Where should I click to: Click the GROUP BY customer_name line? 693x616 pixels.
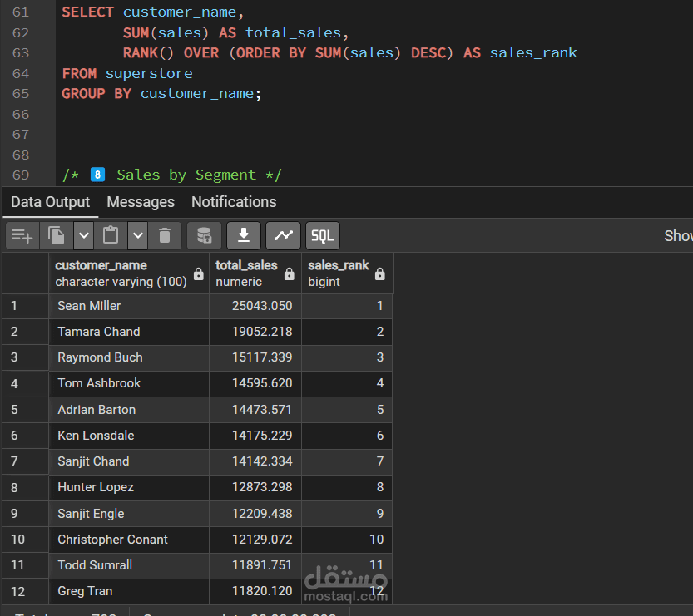pyautogui.click(x=161, y=94)
